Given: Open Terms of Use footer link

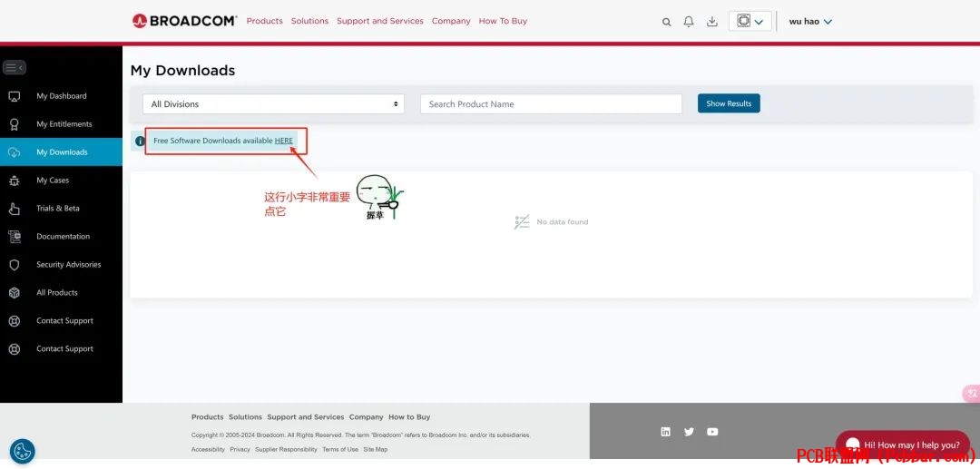Looking at the screenshot, I should (x=340, y=450).
